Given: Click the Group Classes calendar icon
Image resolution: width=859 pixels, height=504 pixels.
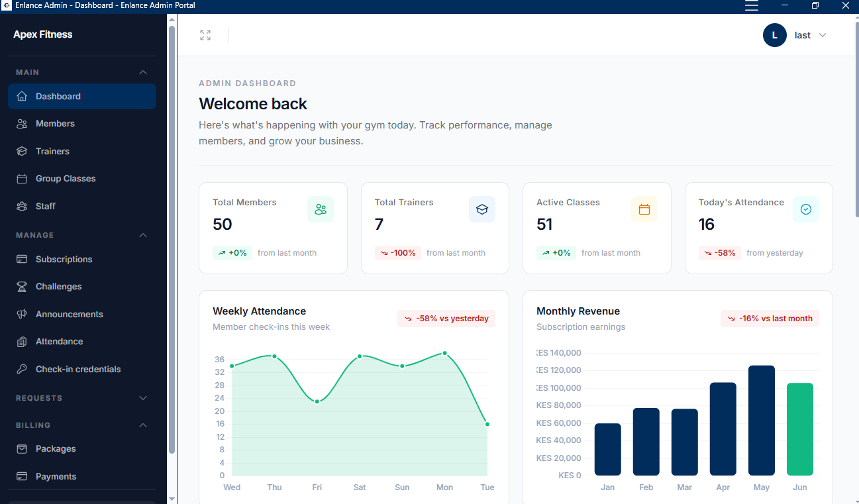Looking at the screenshot, I should (x=22, y=179).
